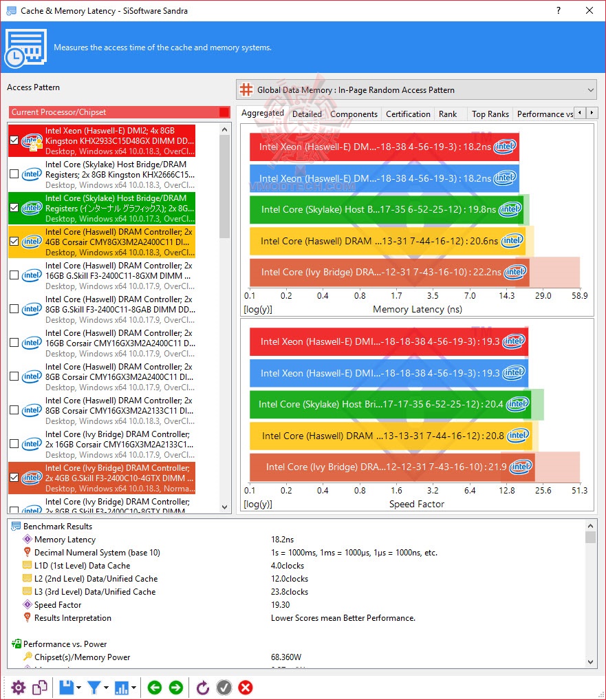Viewport: 606px width, 700px height.
Task: Click the cache latency module icon in blue header
Action: 26,47
